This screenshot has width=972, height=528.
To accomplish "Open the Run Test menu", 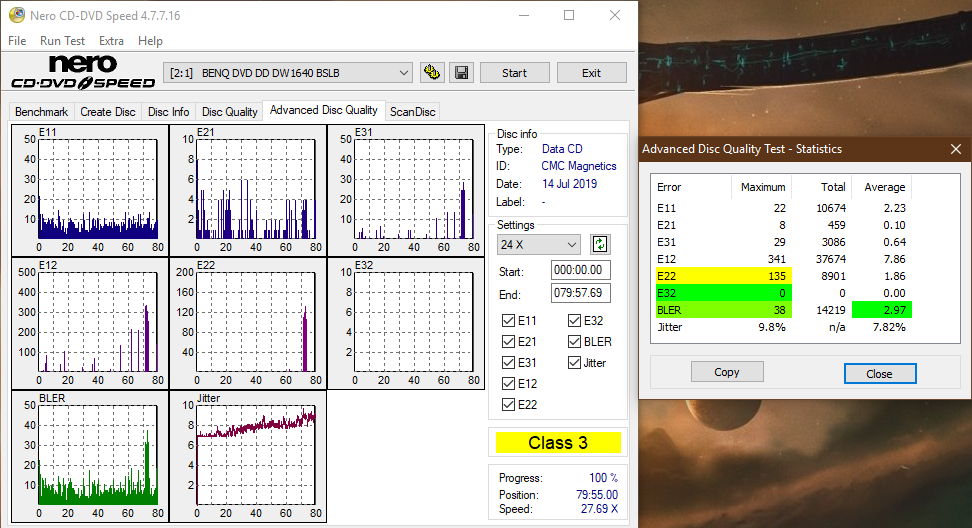I will click(x=62, y=41).
